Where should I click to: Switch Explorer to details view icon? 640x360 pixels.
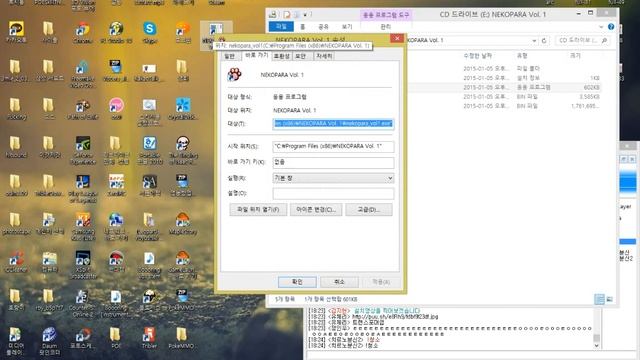click(x=599, y=299)
